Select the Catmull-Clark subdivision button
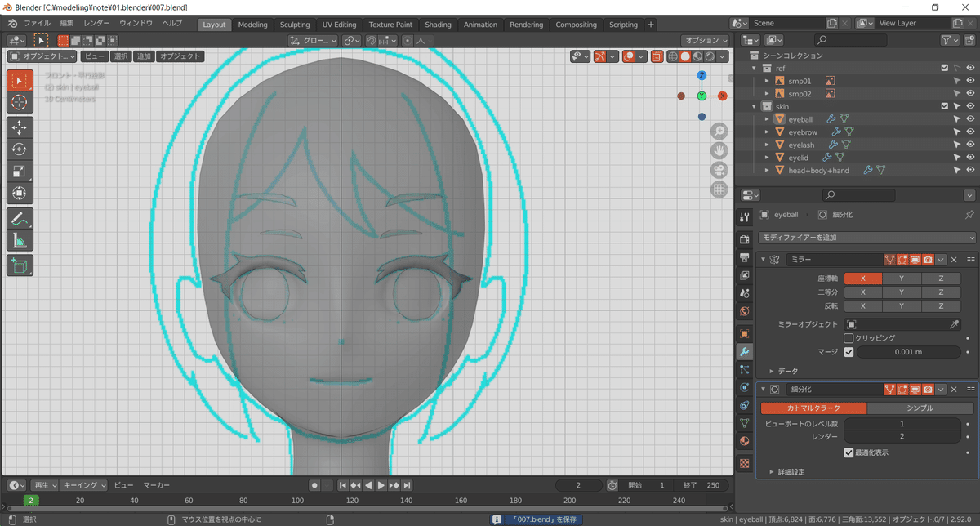 tap(813, 408)
